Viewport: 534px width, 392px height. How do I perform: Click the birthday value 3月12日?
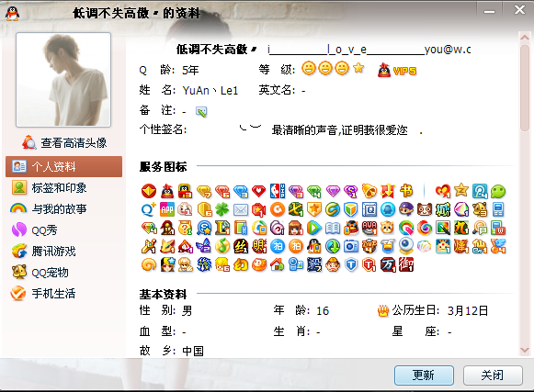[x=468, y=310]
